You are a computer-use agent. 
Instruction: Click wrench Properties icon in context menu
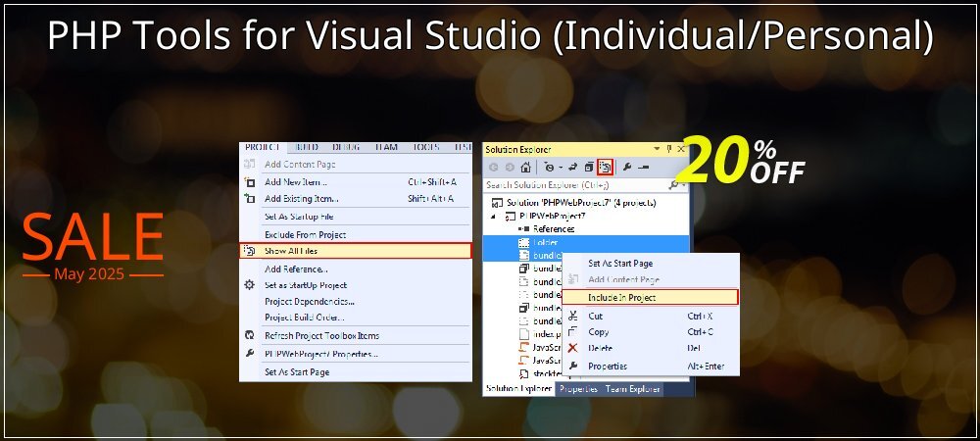tap(572, 366)
